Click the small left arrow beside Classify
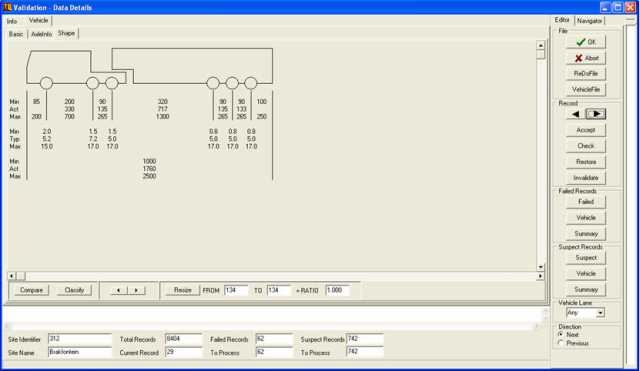The width and height of the screenshot is (640, 371). coord(118,290)
